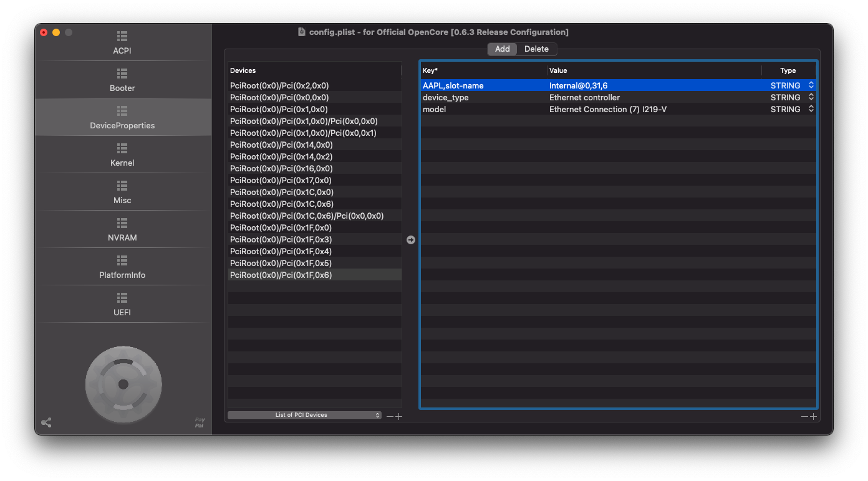Viewport: 868px width, 481px height.
Task: Open the NVRAM settings section
Action: [122, 230]
